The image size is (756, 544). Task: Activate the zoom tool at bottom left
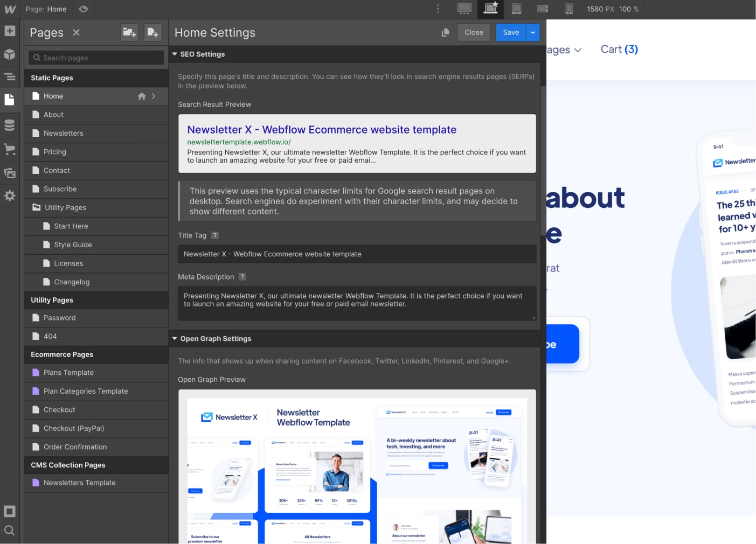tap(10, 531)
